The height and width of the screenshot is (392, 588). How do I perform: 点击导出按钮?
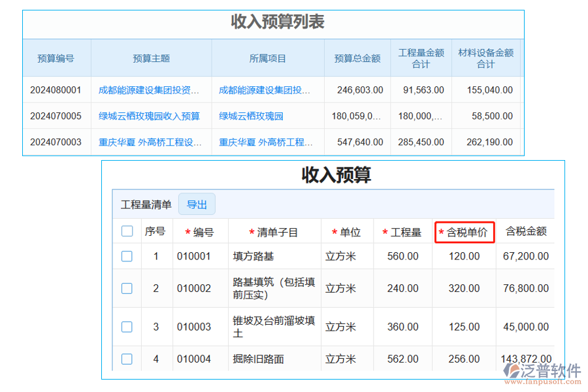tap(197, 204)
